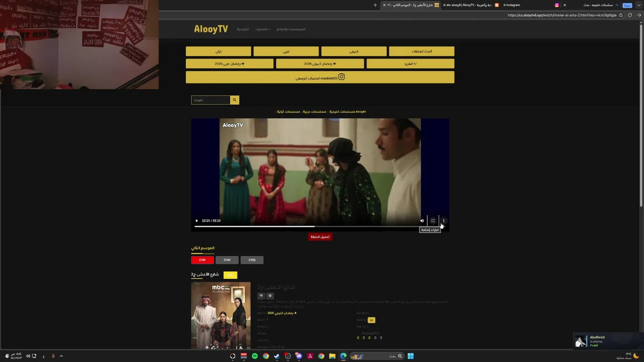Click the search magnifier button
Image resolution: width=644 pixels, height=362 pixels.
tap(234, 100)
